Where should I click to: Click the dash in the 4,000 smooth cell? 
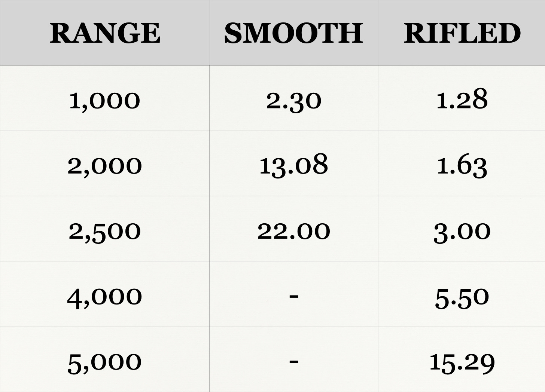click(x=294, y=296)
